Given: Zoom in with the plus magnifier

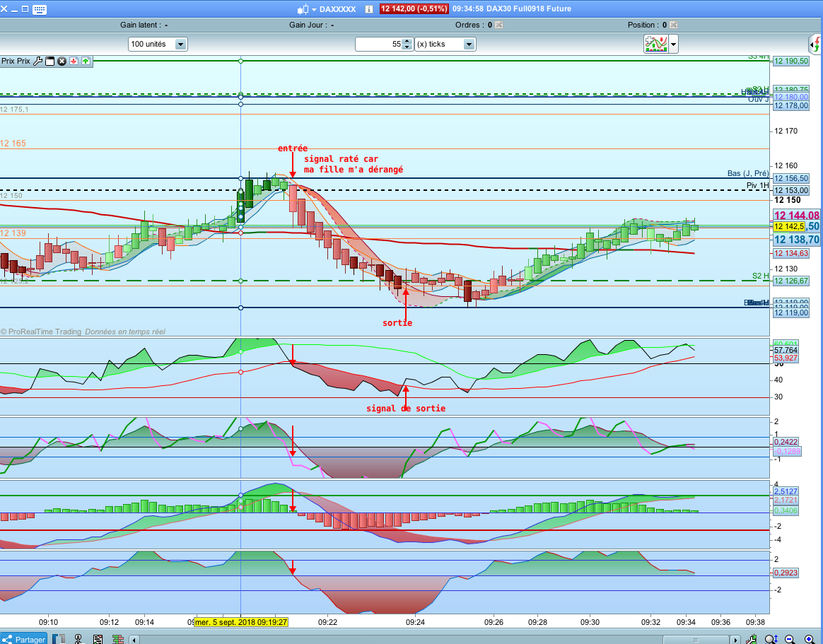Looking at the screenshot, I should pyautogui.click(x=809, y=639).
